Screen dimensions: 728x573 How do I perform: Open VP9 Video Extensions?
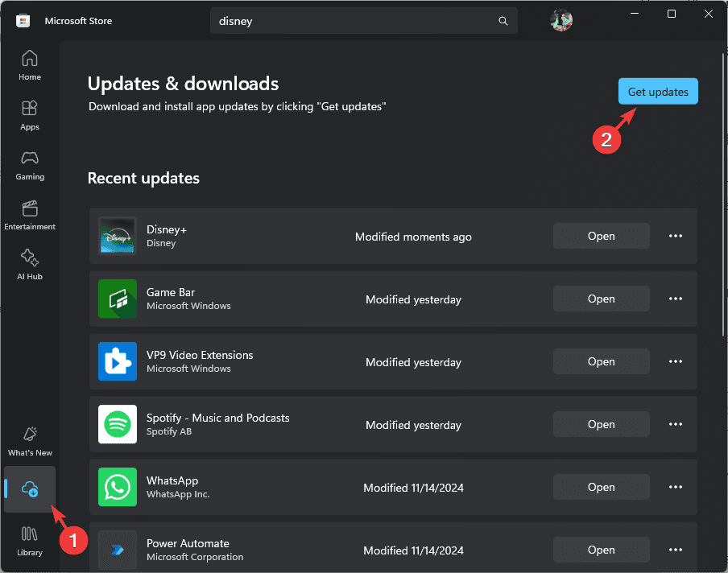tap(602, 361)
